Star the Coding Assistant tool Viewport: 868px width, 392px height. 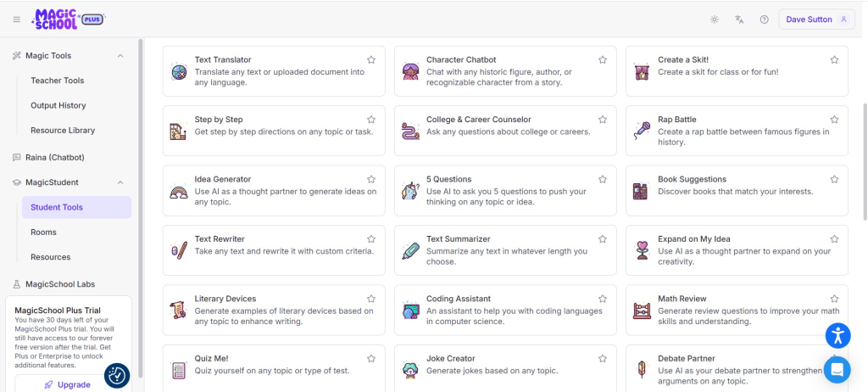tap(603, 299)
